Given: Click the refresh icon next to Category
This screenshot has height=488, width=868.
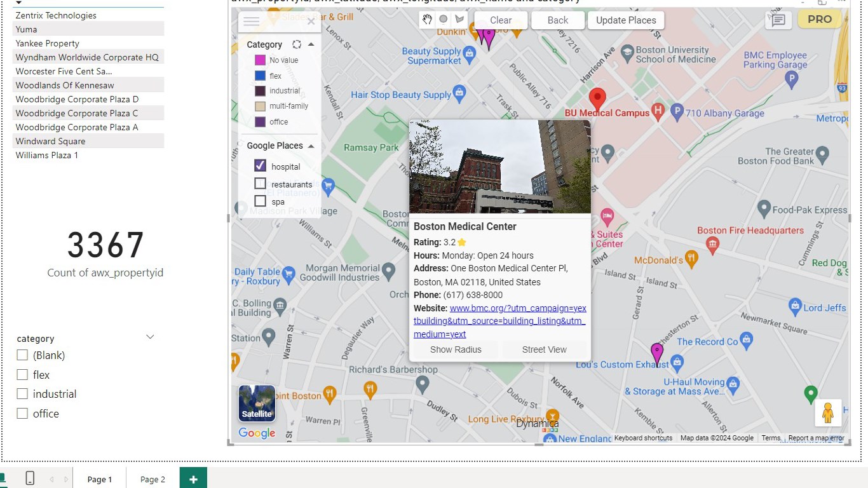Looking at the screenshot, I should coord(296,44).
